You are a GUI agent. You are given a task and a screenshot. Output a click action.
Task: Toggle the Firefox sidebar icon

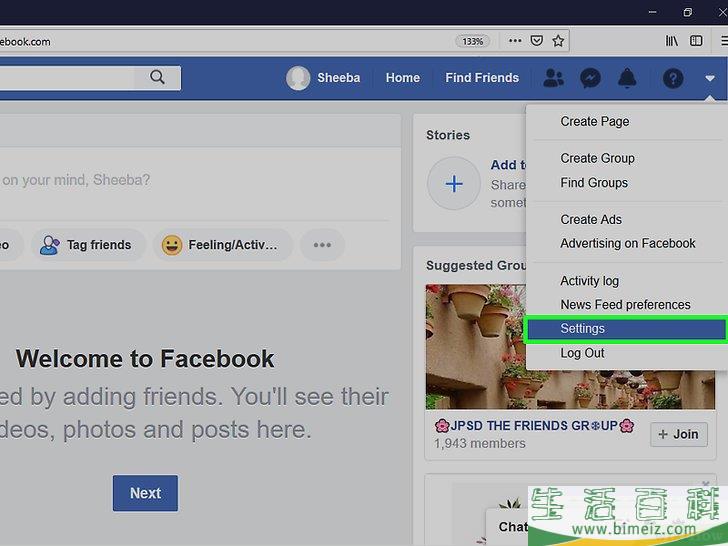coord(696,41)
